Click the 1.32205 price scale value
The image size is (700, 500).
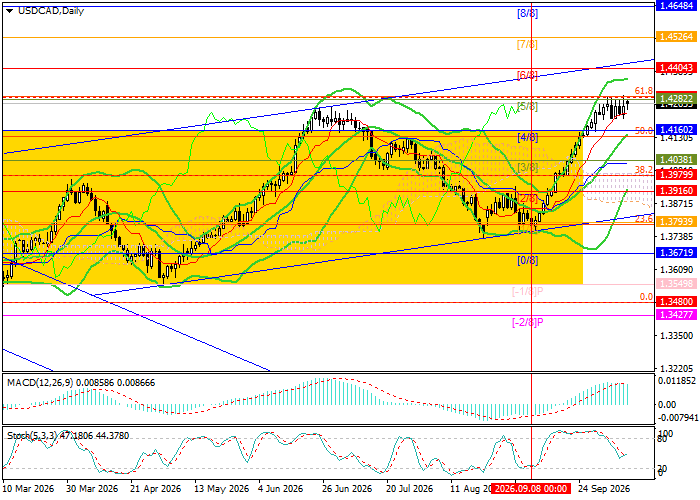676,368
